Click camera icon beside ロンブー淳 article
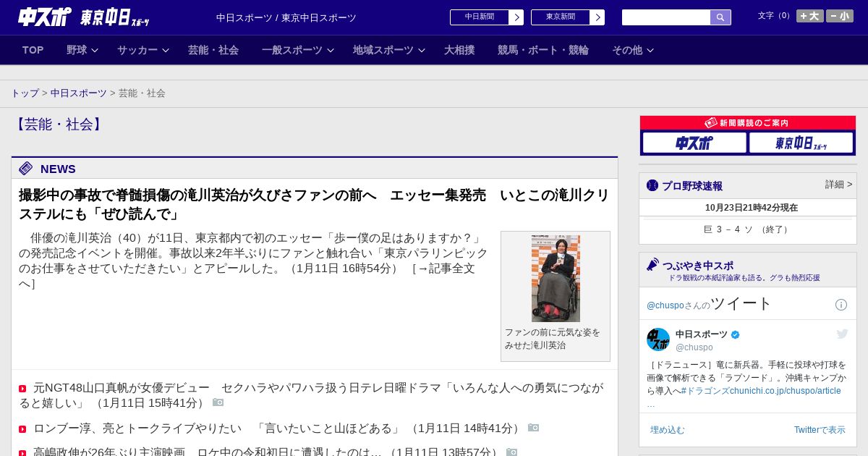 [x=534, y=428]
